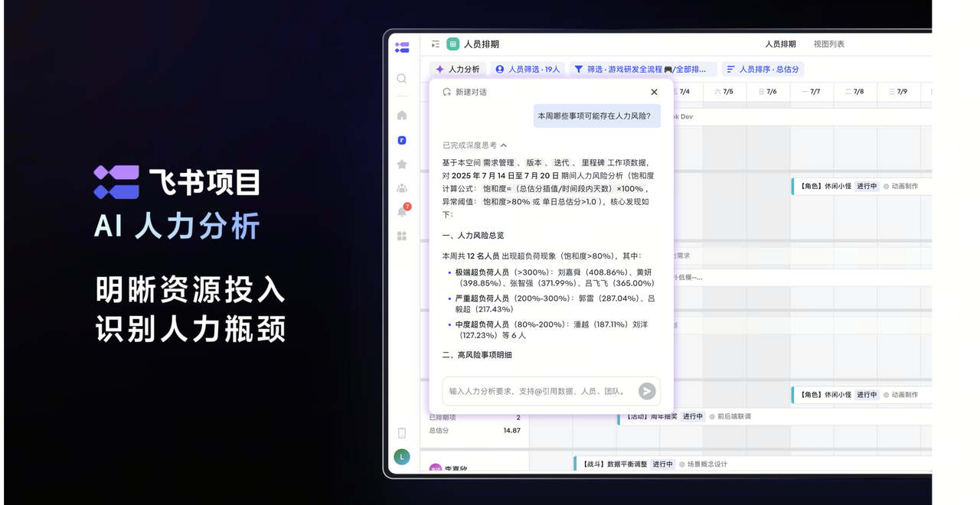Open the 人员排序 · 总估分 sort dropdown
980x505 pixels.
[x=762, y=70]
